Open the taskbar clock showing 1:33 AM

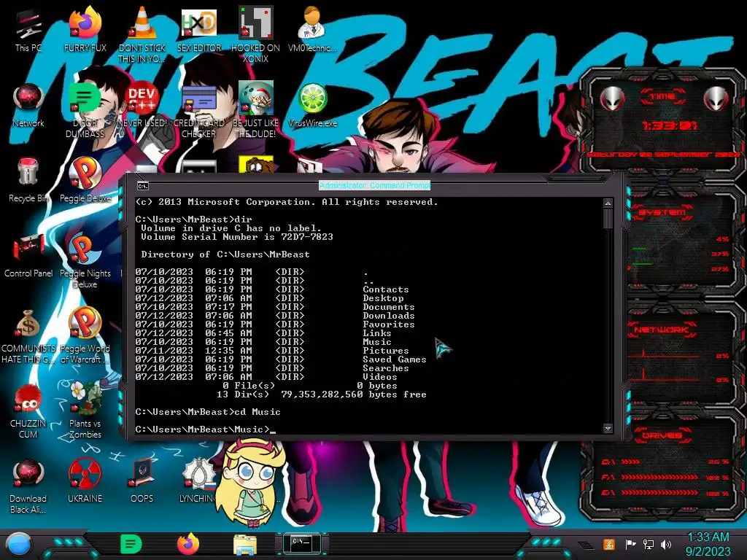click(x=708, y=544)
